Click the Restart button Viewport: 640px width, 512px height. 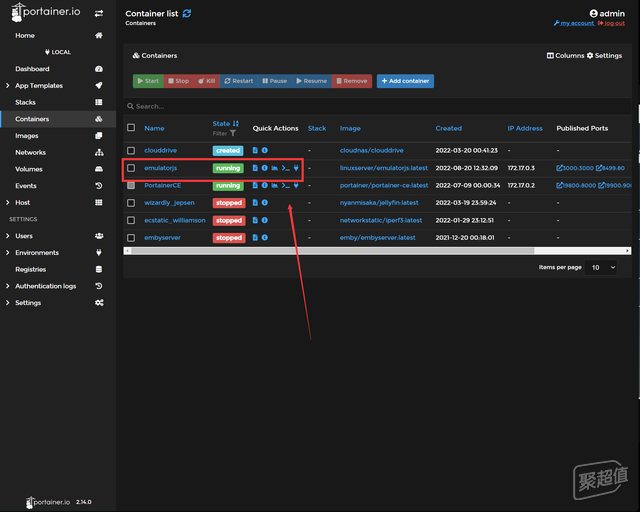pyautogui.click(x=239, y=81)
